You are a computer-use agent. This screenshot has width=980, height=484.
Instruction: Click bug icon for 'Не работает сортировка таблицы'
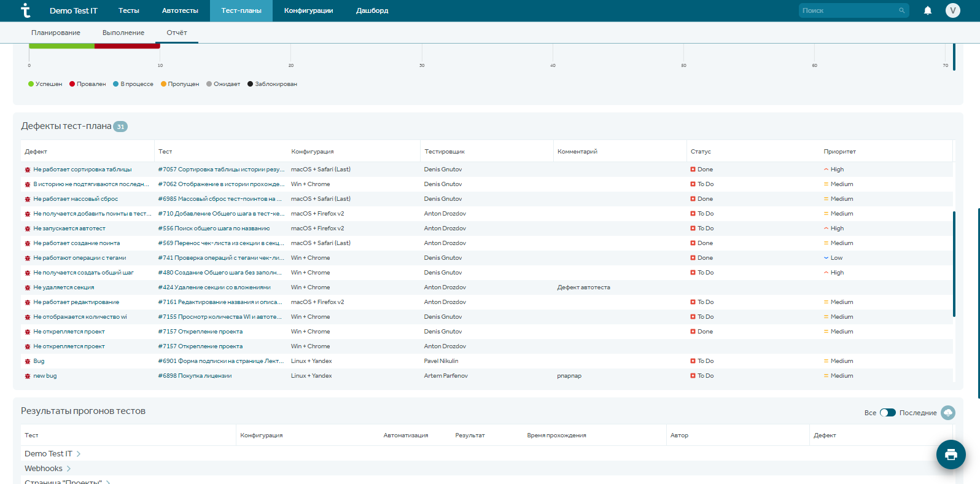tap(28, 170)
